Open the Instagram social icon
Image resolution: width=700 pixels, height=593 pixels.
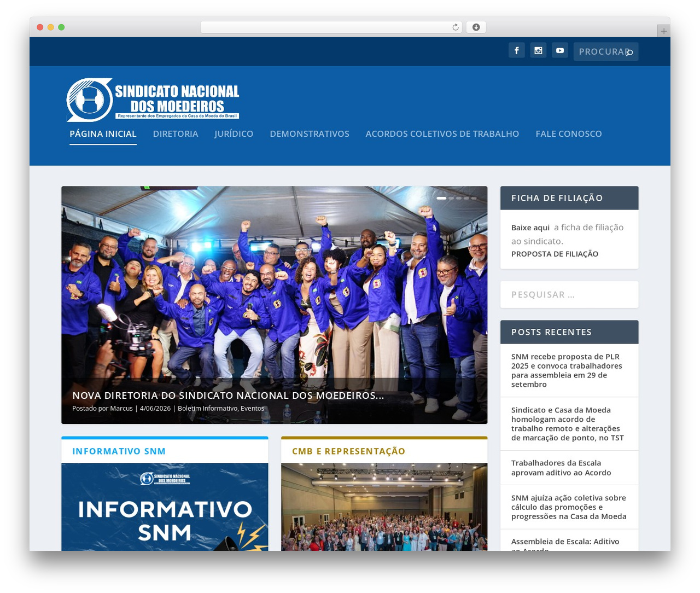point(538,50)
